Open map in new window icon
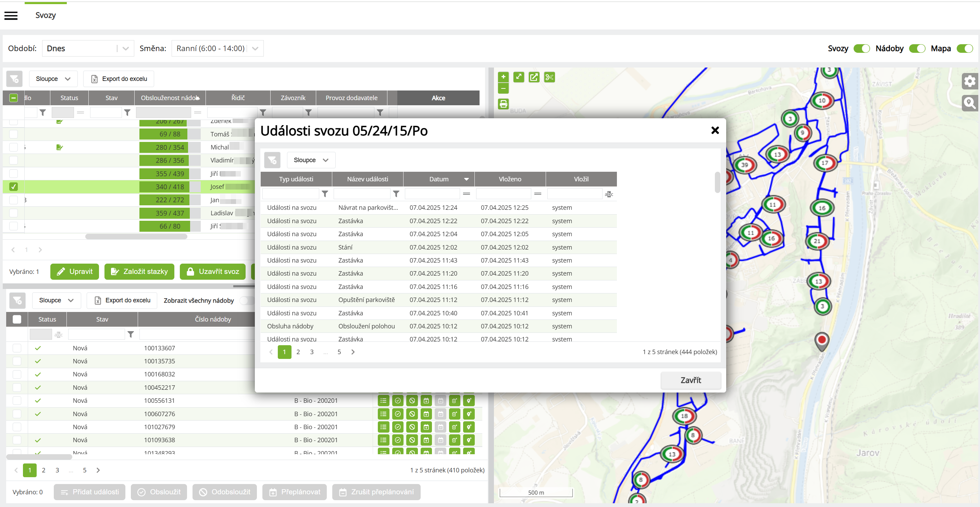This screenshot has height=507, width=980. [534, 77]
